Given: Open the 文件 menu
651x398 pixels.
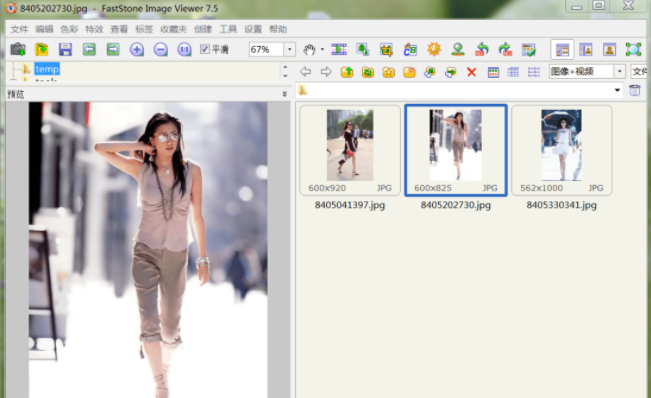Looking at the screenshot, I should click(19, 29).
